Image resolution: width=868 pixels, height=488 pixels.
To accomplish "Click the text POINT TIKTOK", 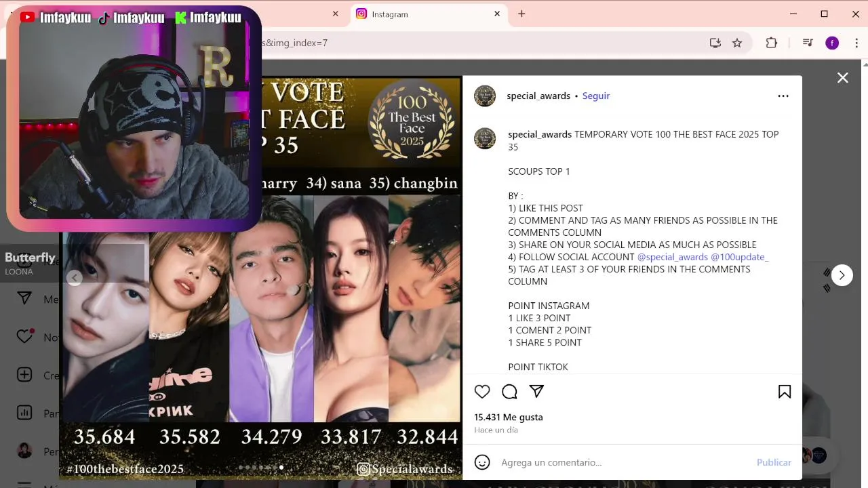I will tap(538, 367).
